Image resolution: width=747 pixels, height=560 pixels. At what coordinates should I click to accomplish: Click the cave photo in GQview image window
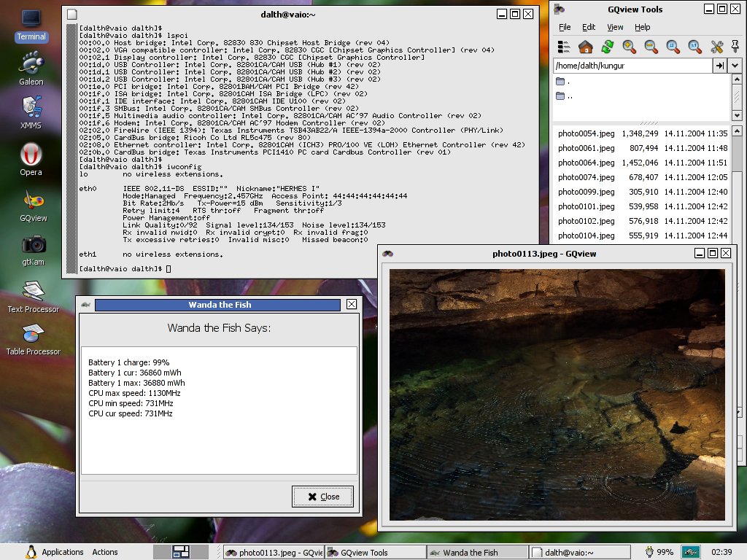tap(557, 394)
